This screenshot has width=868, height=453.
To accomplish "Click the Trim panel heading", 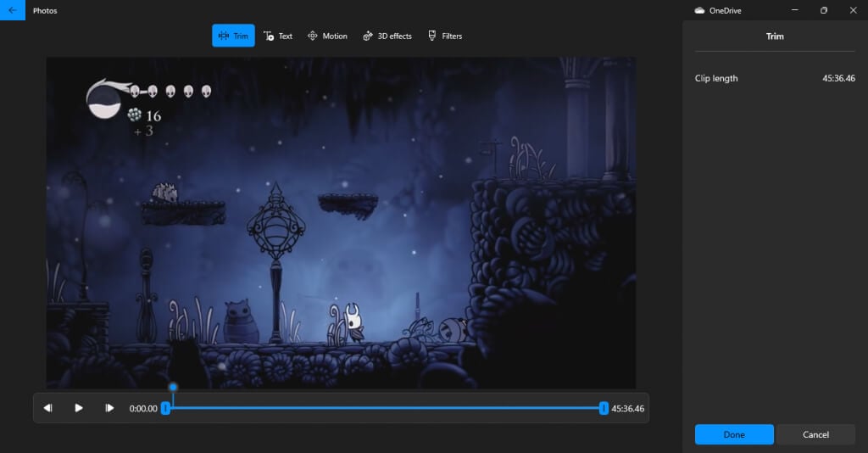I will coord(775,36).
